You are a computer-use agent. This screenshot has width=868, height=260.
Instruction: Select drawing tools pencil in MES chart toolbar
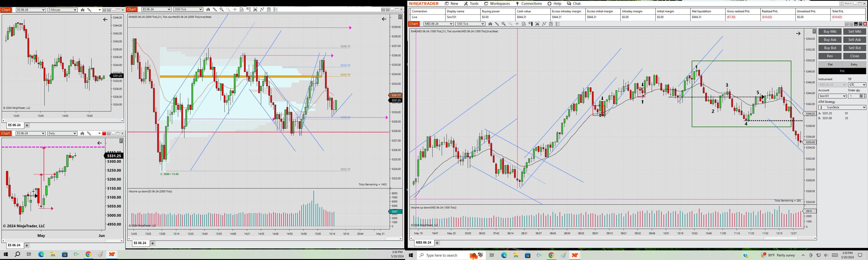click(497, 24)
